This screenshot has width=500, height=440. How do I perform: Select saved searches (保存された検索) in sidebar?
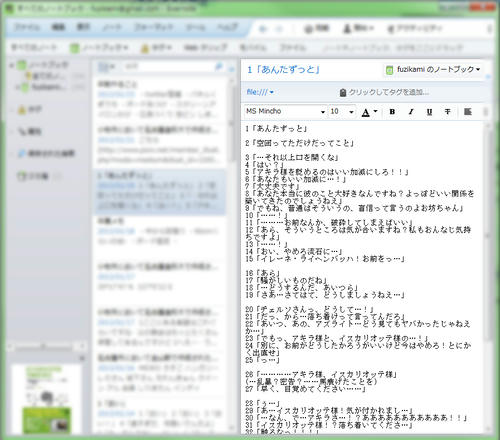click(x=46, y=153)
